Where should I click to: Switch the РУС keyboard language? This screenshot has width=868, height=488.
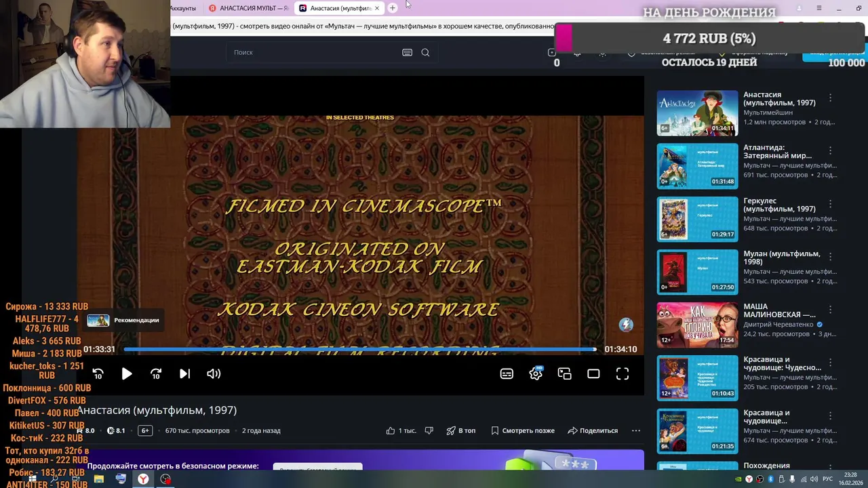click(x=827, y=479)
